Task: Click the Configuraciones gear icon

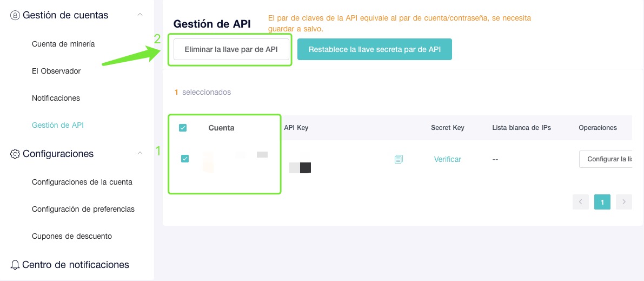Action: tap(15, 154)
